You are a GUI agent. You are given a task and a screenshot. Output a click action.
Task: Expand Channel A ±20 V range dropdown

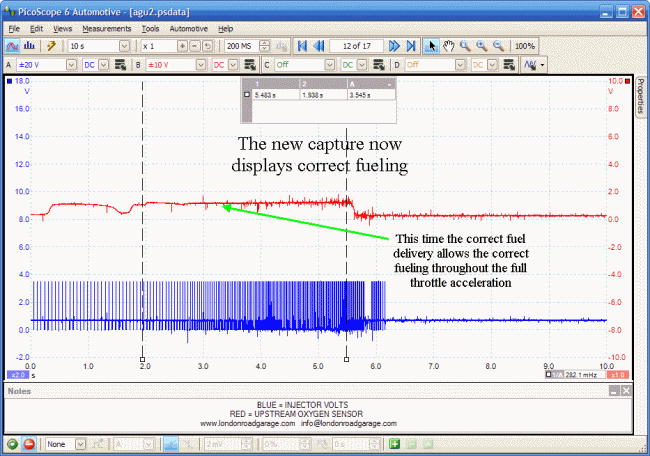click(71, 64)
